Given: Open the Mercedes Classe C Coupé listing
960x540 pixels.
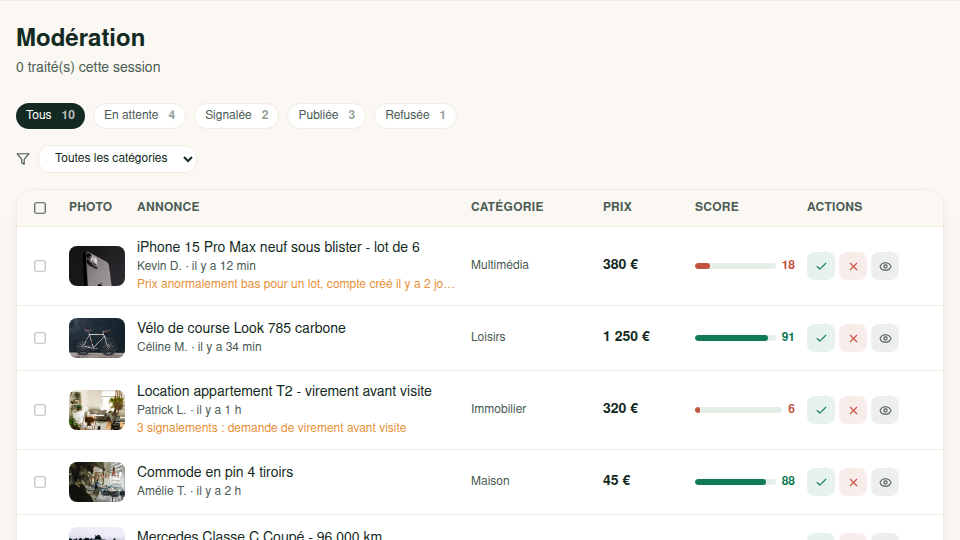Looking at the screenshot, I should 259,534.
